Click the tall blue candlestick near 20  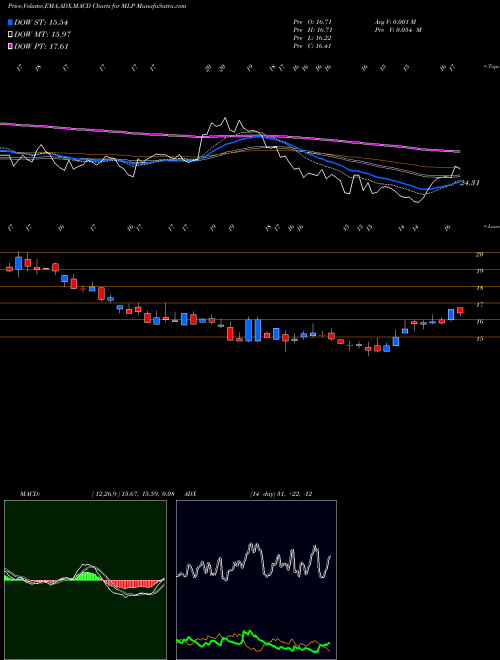click(x=18, y=263)
